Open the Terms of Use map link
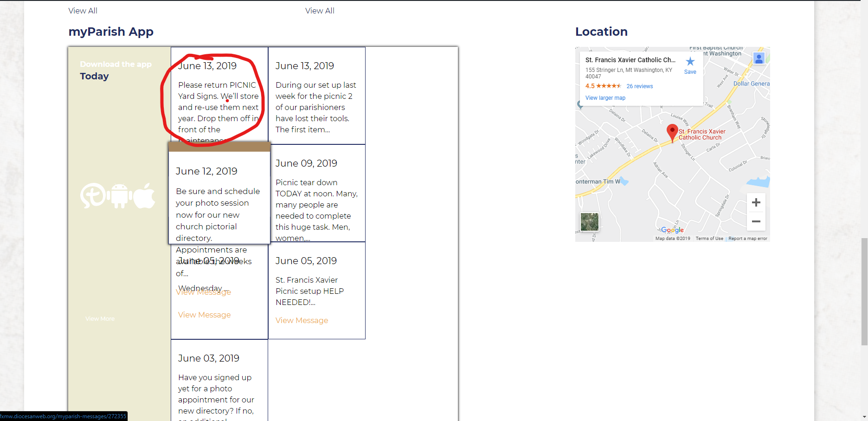 709,239
